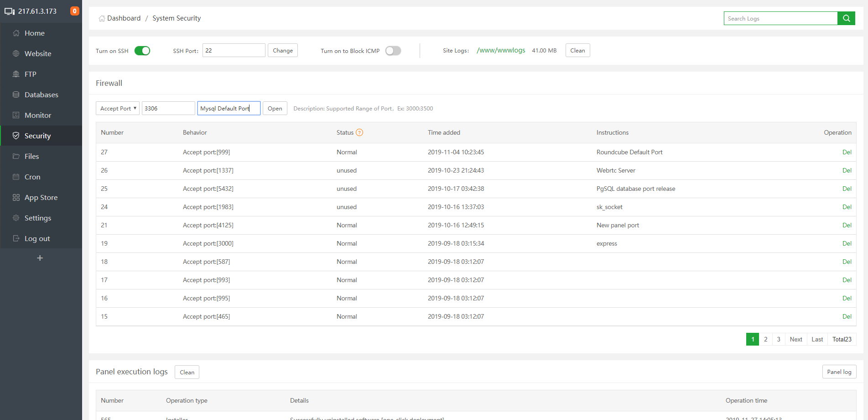This screenshot has width=868, height=420.
Task: Click the Databases icon in sidebar
Action: (16, 94)
